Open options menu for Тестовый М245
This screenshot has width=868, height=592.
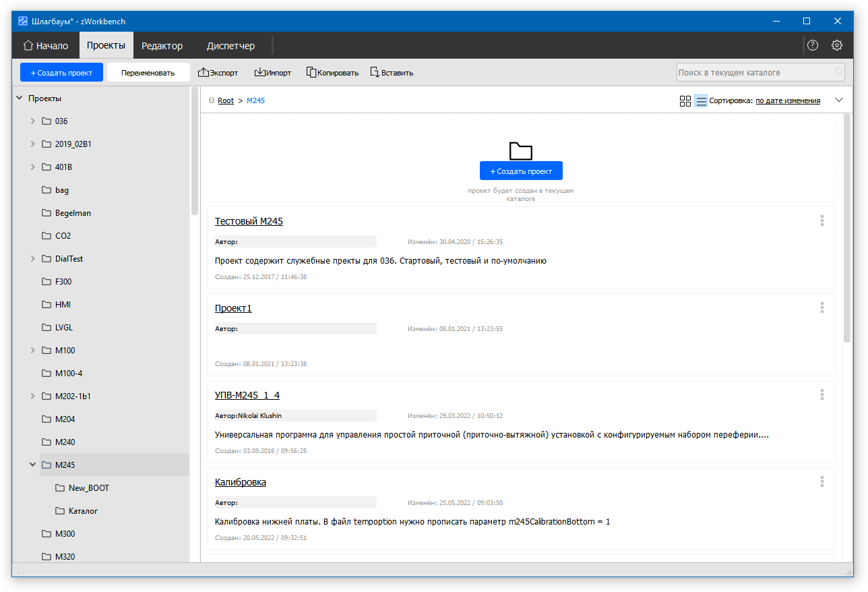[822, 220]
